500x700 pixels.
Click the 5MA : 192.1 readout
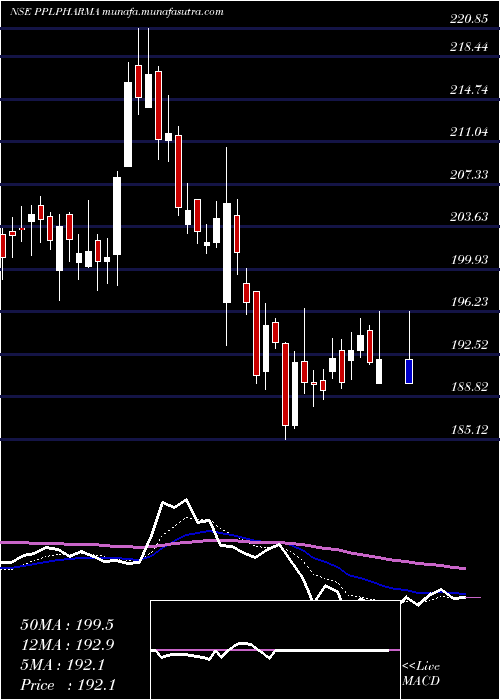tap(62, 665)
